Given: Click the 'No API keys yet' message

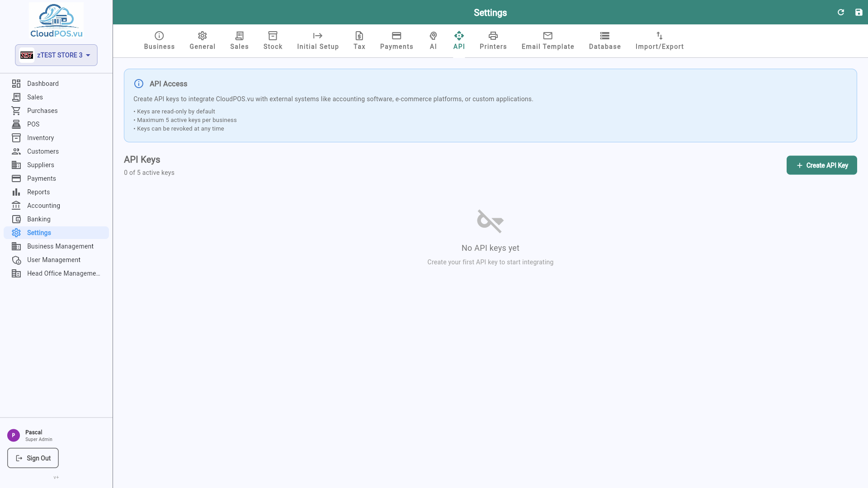Looking at the screenshot, I should [490, 248].
